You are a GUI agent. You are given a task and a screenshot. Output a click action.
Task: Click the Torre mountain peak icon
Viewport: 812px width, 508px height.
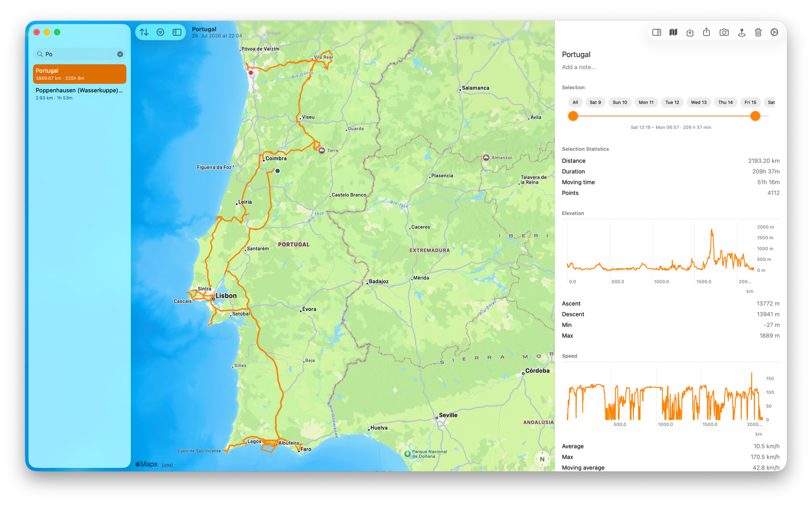pos(321,150)
